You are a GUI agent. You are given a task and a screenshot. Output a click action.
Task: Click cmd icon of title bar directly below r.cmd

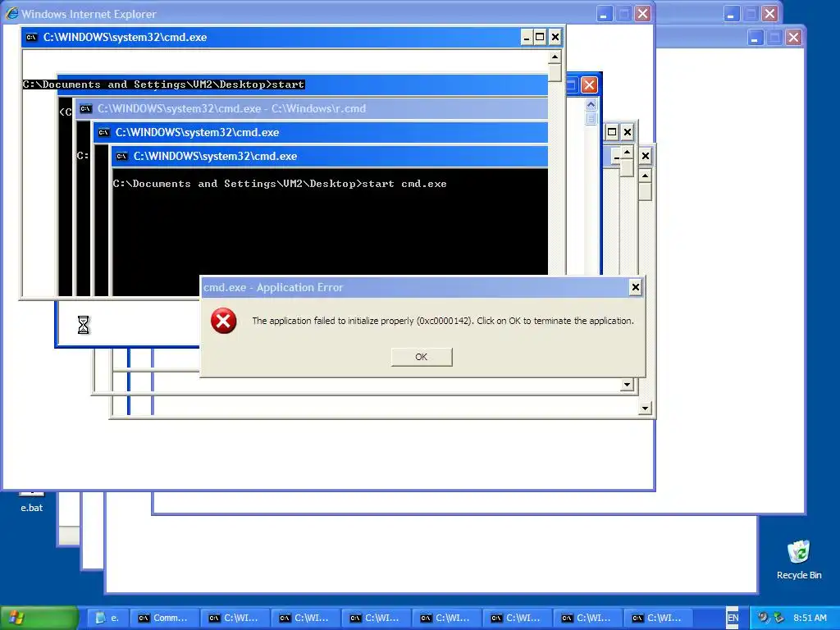coord(104,132)
